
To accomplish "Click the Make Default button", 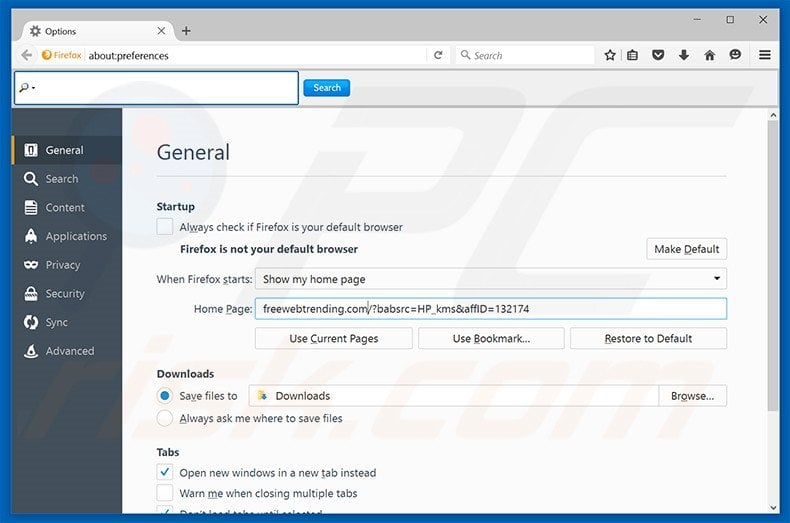I will pos(687,249).
